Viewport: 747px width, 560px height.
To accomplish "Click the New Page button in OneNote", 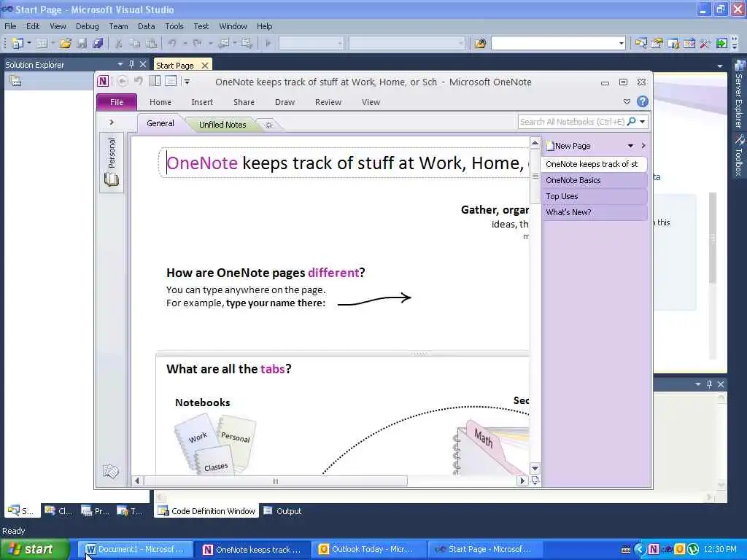I will pos(569,146).
